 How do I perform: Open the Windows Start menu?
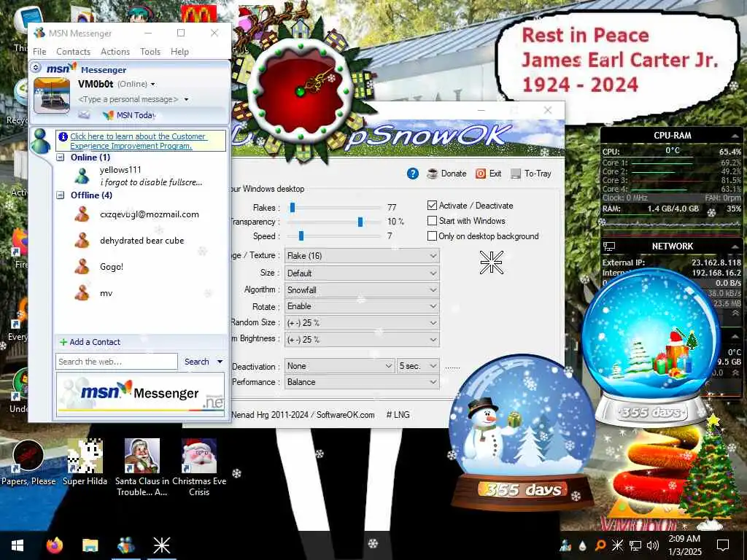point(18,545)
